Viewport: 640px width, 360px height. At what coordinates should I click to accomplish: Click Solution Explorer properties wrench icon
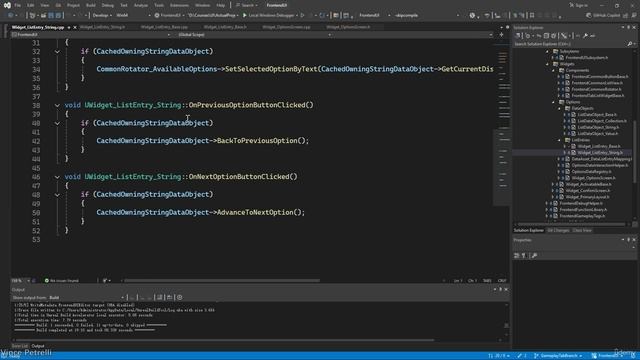coord(585,36)
